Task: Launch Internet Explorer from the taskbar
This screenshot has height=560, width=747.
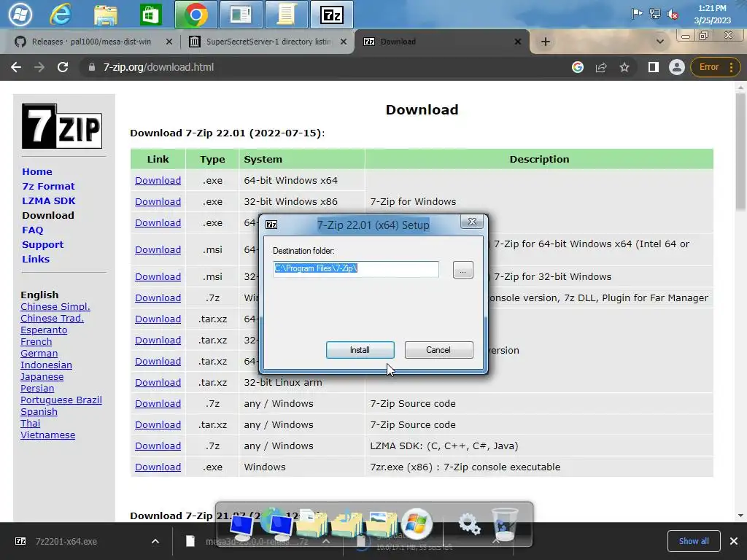Action: pyautogui.click(x=61, y=15)
